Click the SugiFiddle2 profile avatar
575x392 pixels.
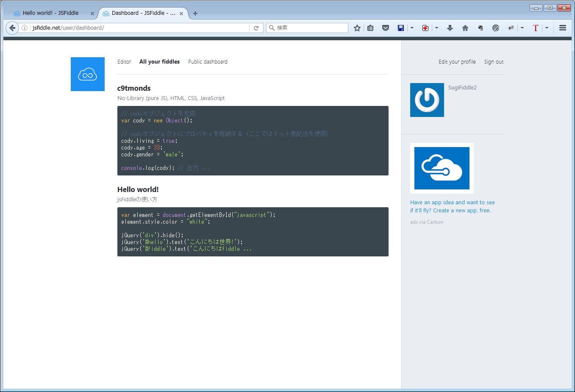[427, 100]
